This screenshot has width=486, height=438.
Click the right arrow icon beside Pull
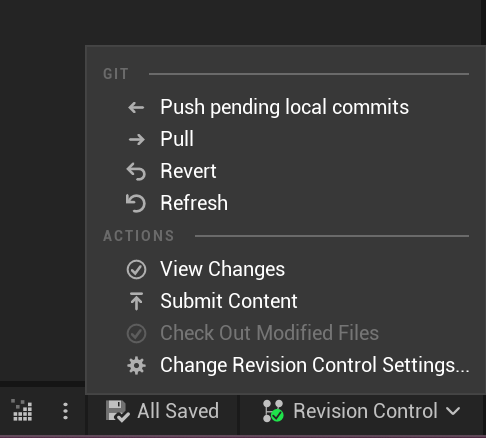click(136, 139)
